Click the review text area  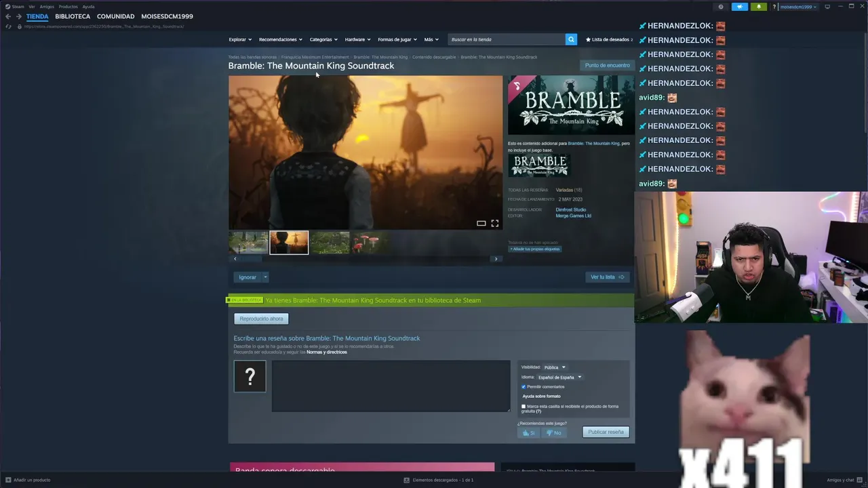tap(391, 386)
